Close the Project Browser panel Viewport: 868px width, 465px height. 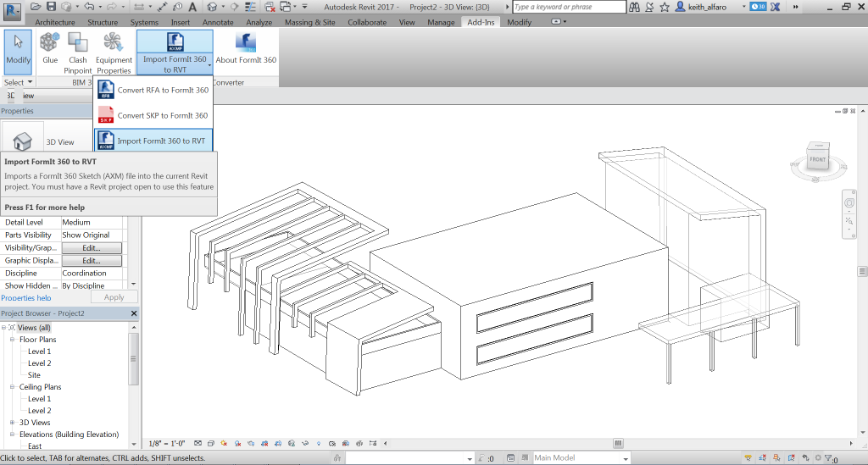(133, 313)
